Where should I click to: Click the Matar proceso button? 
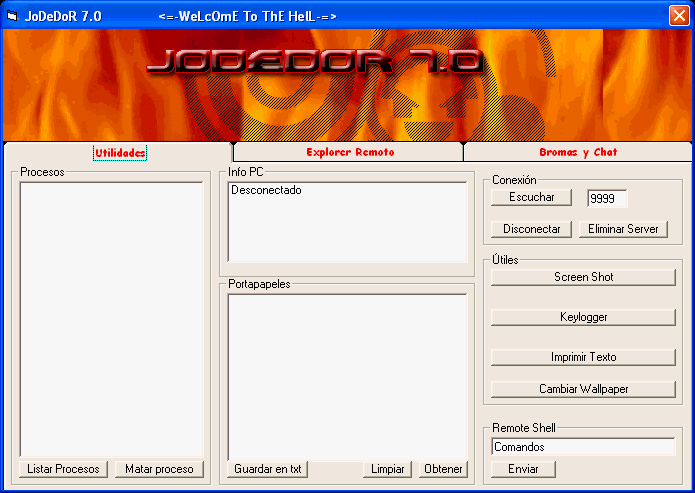159,469
